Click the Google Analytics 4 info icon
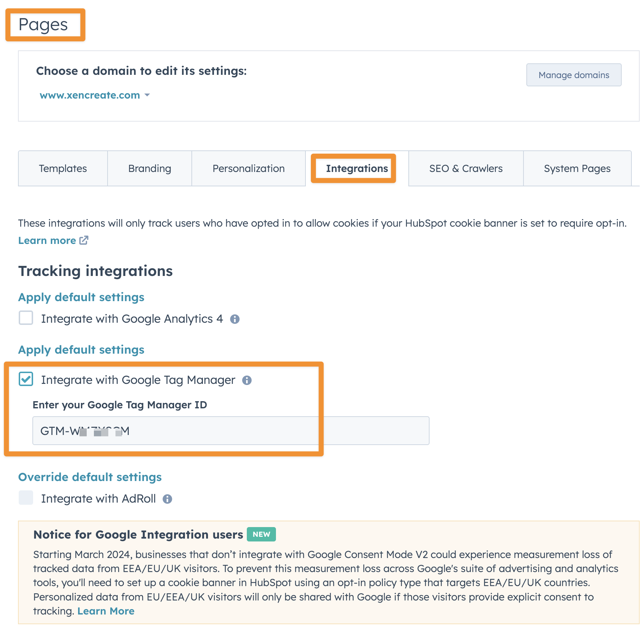Image resolution: width=644 pixels, height=644 pixels. pyautogui.click(x=235, y=319)
